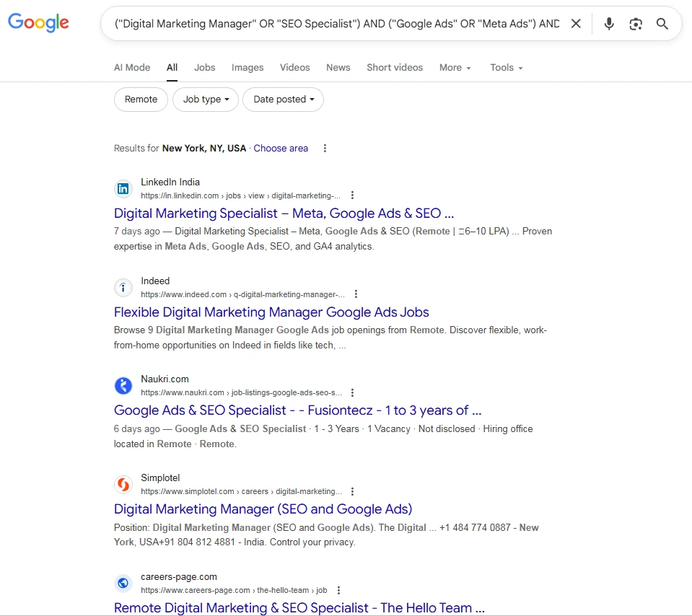The width and height of the screenshot is (692, 616).
Task: Open the Job type dropdown
Action: 205,100
